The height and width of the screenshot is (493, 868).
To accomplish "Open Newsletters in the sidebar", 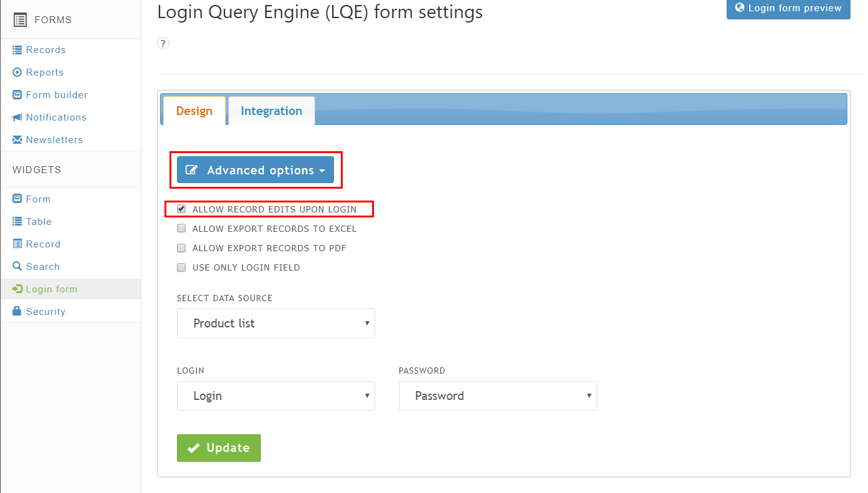I will click(54, 140).
